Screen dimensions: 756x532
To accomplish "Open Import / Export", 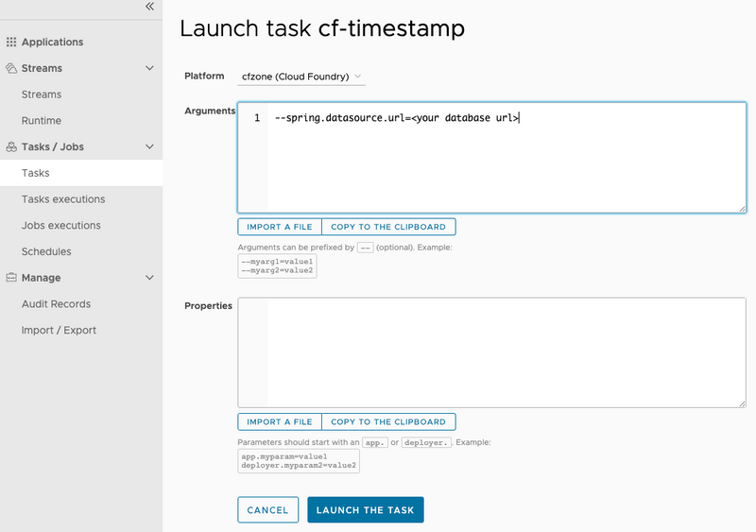I will point(59,330).
